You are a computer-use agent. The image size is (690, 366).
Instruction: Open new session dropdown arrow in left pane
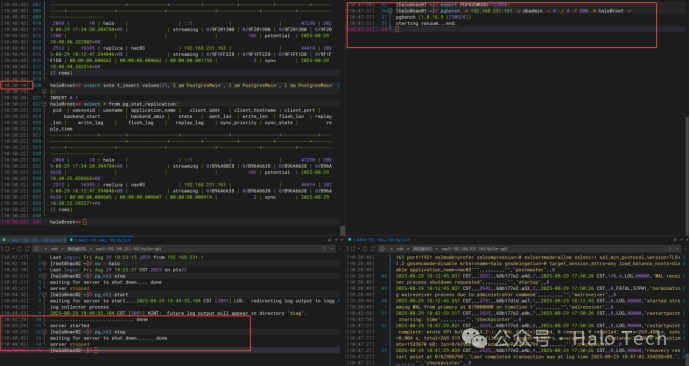(12, 249)
